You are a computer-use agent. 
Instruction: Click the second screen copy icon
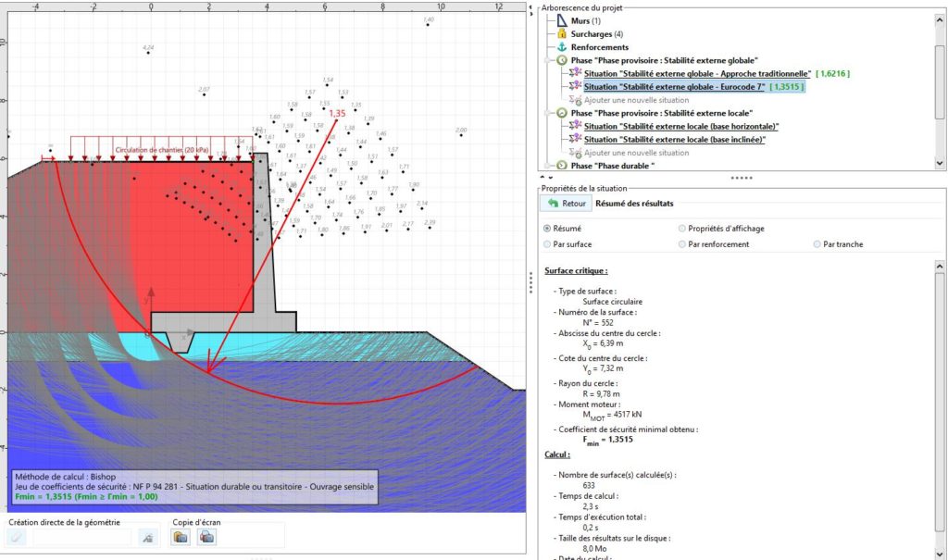click(x=206, y=537)
